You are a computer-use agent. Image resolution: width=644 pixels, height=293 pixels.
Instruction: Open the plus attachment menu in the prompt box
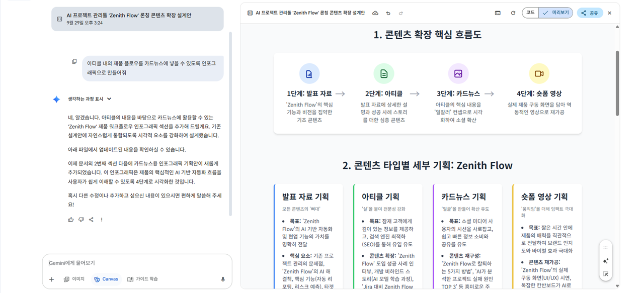pos(51,279)
